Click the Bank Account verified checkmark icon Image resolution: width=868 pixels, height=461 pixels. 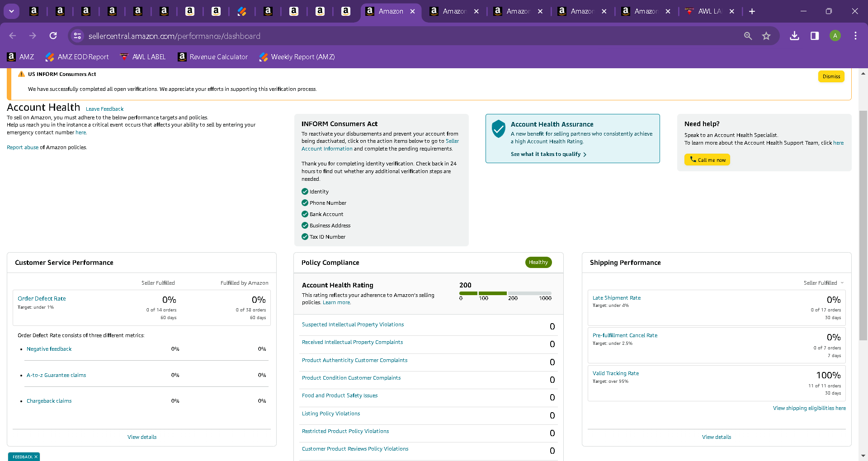pos(305,214)
